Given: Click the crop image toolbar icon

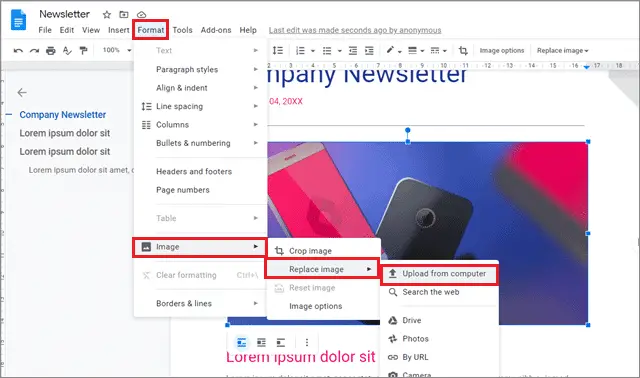Looking at the screenshot, I should coord(463,51).
